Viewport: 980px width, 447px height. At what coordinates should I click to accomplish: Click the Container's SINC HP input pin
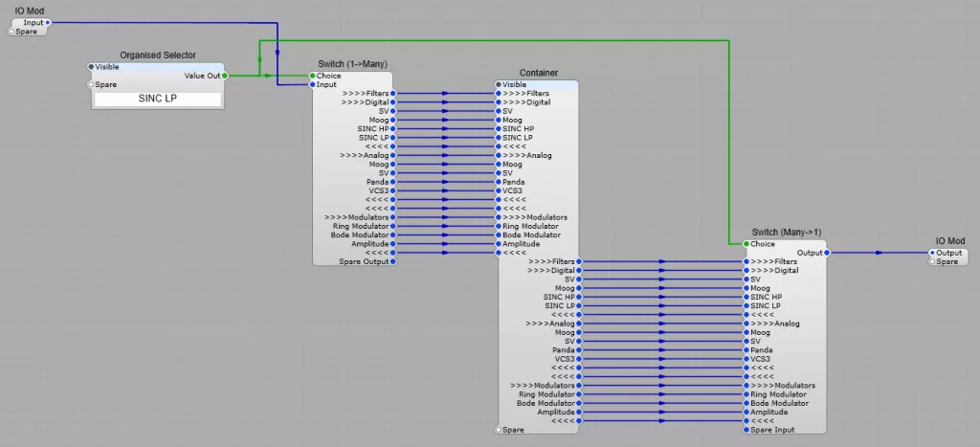click(x=498, y=129)
